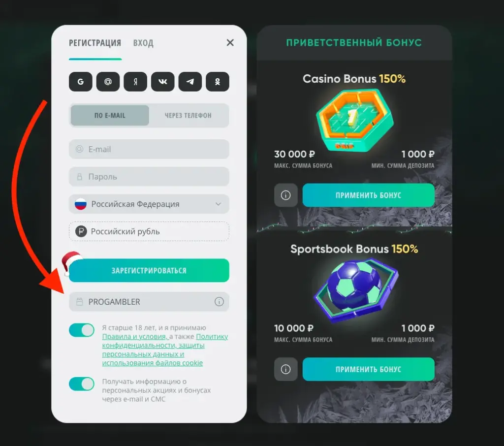Viewport: 504px width, 446px height.
Task: Register using the Yandex icon
Action: pyautogui.click(x=135, y=82)
